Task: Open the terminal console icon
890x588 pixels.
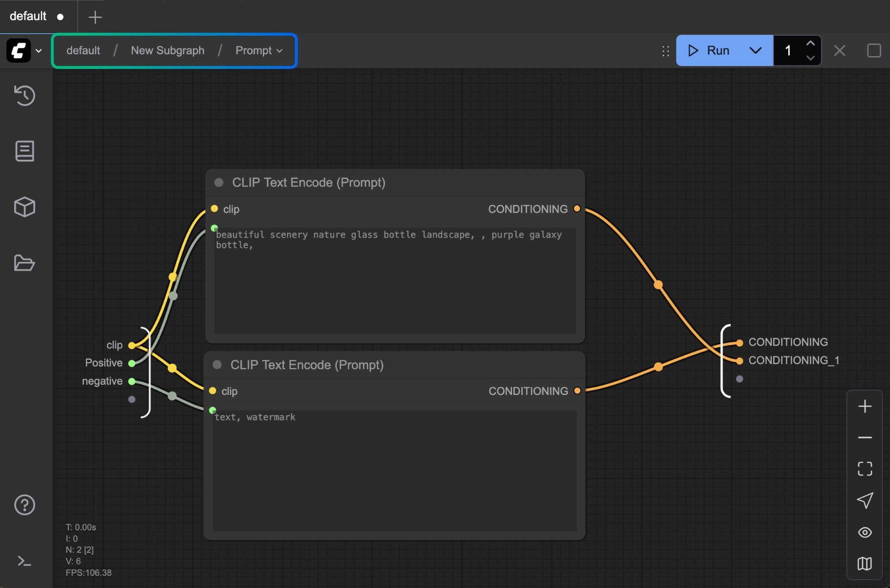Action: (x=24, y=561)
